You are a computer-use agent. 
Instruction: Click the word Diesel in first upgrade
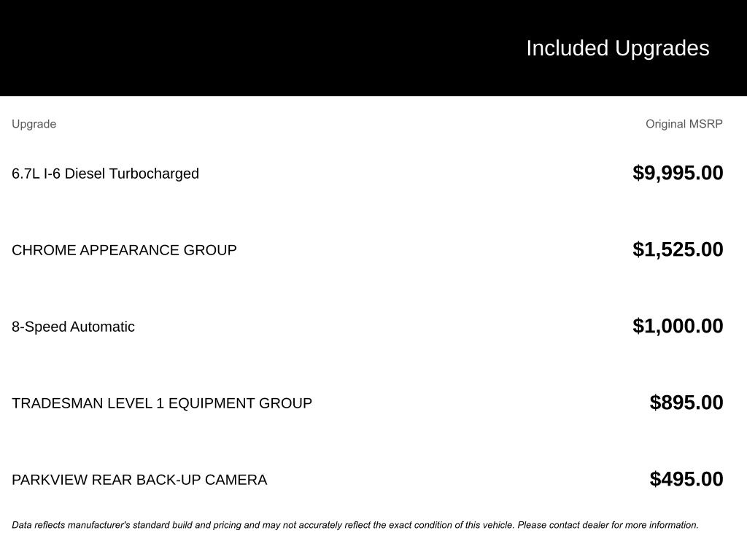click(85, 174)
